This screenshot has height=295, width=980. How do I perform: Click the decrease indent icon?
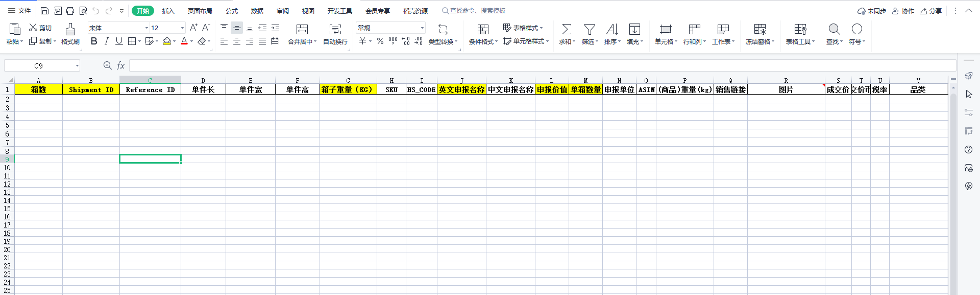click(262, 28)
